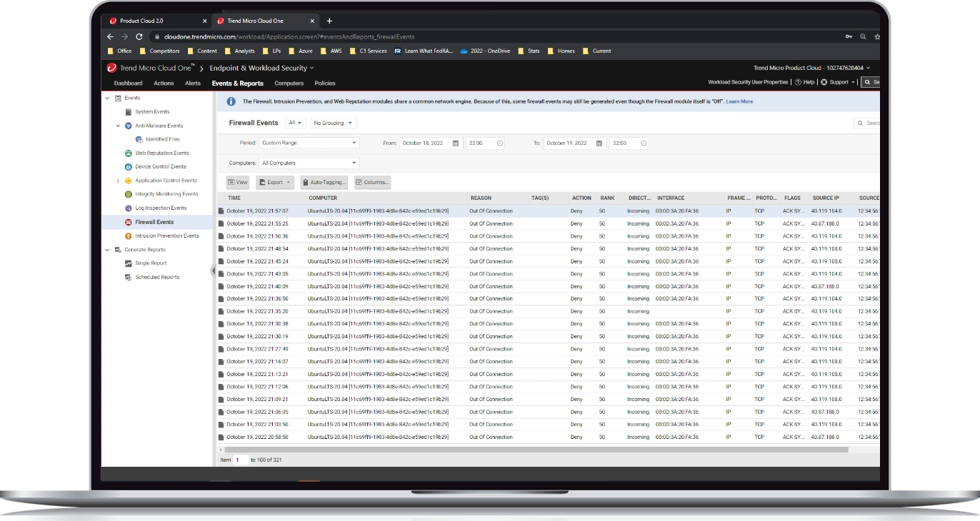Click the browser reload page icon
Image resolution: width=980 pixels, height=521 pixels.
[139, 36]
